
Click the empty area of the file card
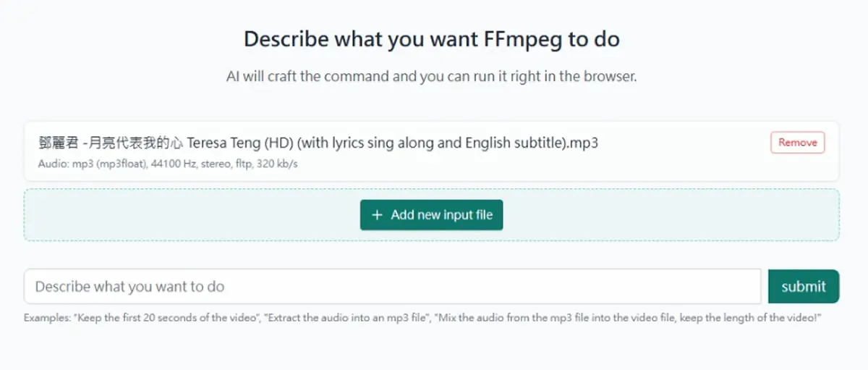(x=684, y=164)
